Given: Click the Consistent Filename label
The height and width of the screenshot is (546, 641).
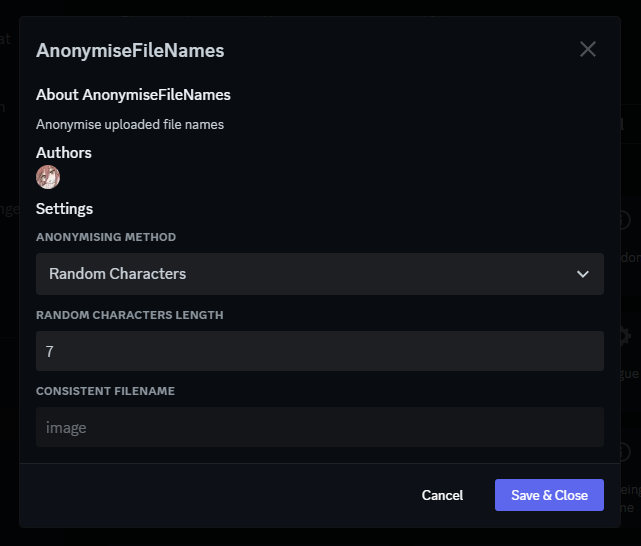Looking at the screenshot, I should point(105,391).
